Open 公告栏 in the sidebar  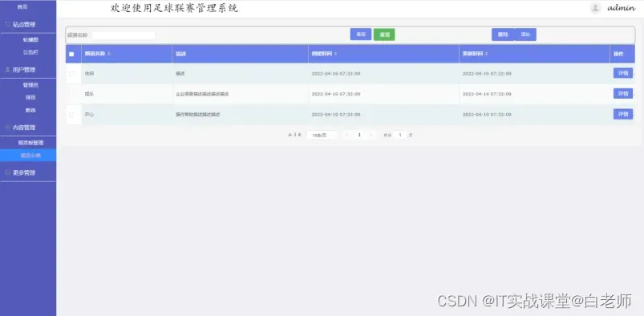(x=30, y=52)
